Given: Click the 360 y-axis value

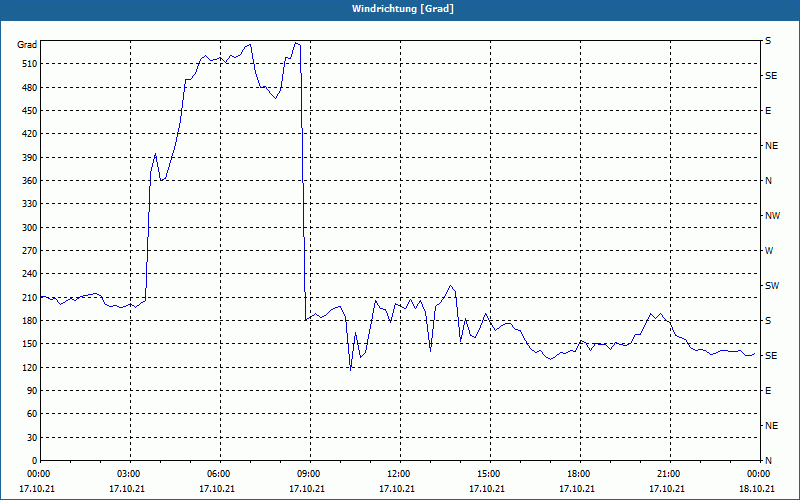Looking at the screenshot, I should pyautogui.click(x=30, y=181).
